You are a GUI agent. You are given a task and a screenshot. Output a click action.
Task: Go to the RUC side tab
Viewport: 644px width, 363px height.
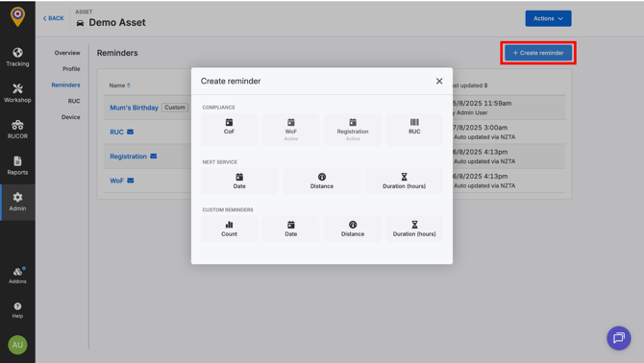coord(74,101)
